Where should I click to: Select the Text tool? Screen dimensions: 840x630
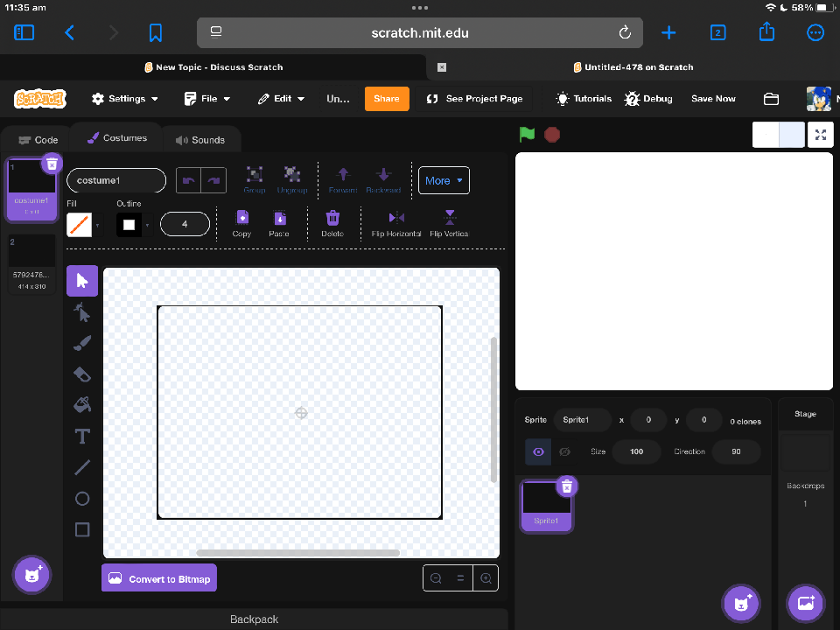(81, 436)
